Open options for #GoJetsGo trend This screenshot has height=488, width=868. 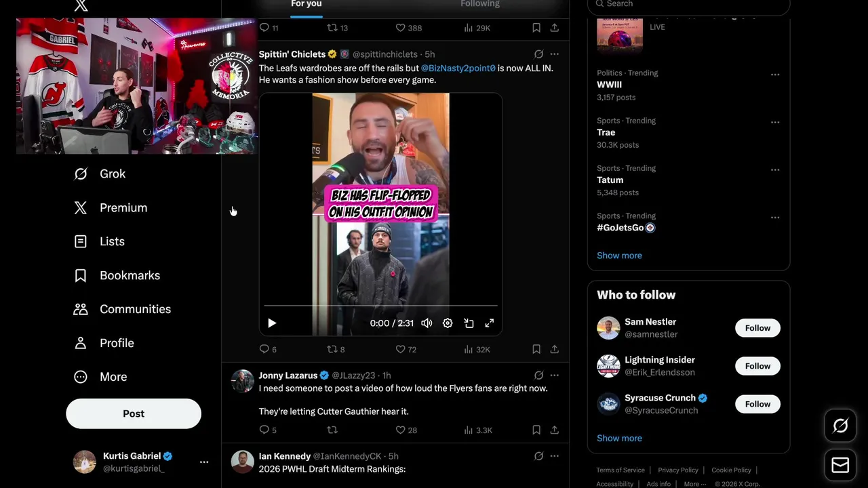click(775, 218)
